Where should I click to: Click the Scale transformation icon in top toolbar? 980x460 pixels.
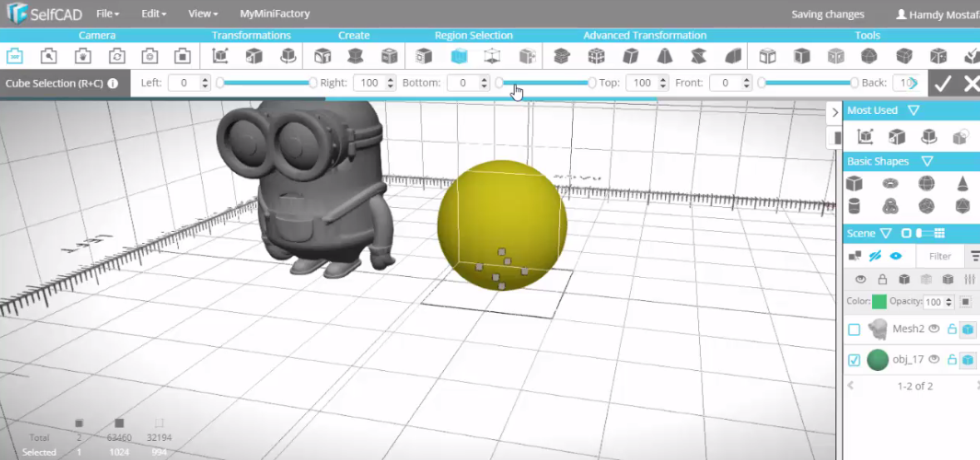[254, 57]
